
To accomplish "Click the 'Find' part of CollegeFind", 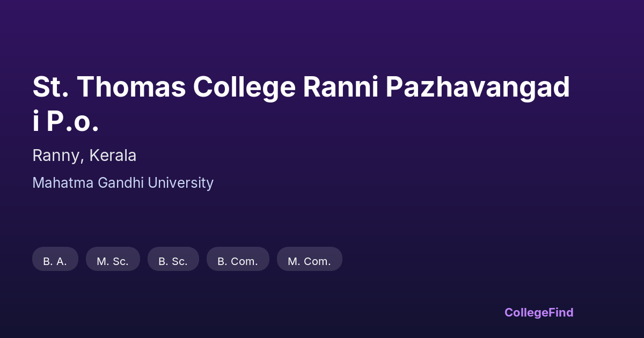I will [561, 312].
